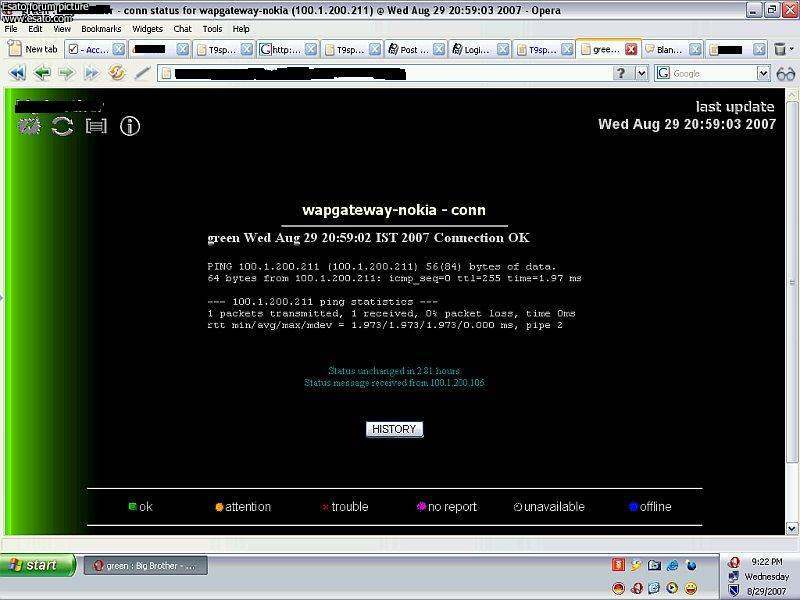
Task: Click the page scrollbar down arrow
Action: (792, 529)
